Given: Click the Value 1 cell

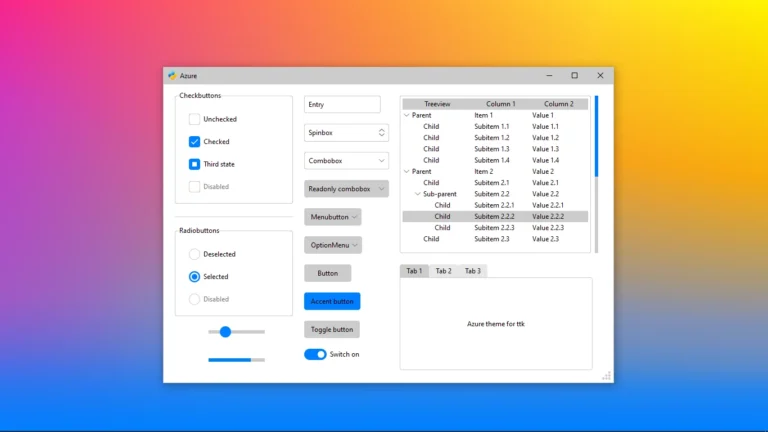Looking at the screenshot, I should [543, 116].
